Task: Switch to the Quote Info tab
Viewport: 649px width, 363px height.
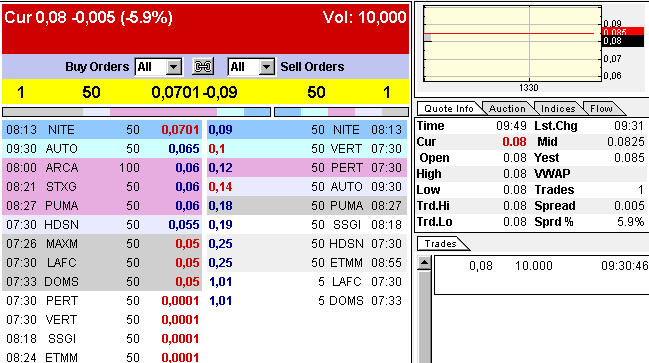Action: (449, 108)
